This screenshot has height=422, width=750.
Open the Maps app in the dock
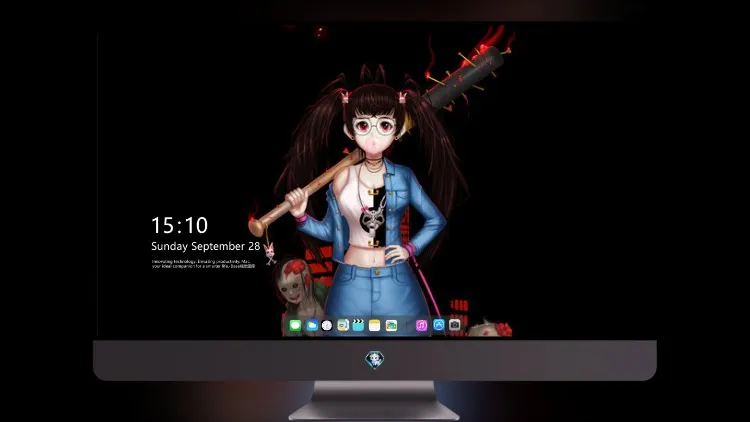pos(343,325)
